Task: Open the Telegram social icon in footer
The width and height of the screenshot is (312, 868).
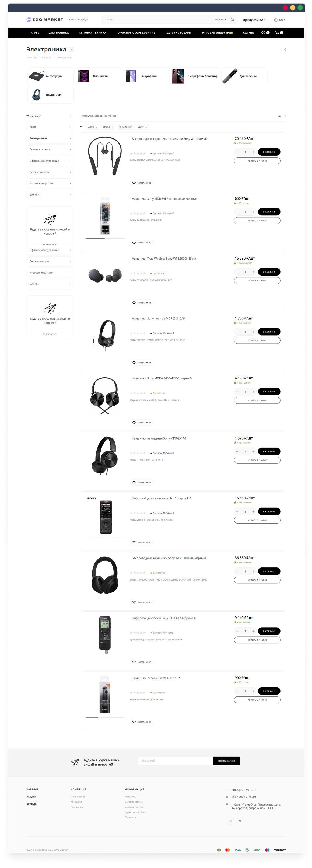Action: [x=240, y=821]
